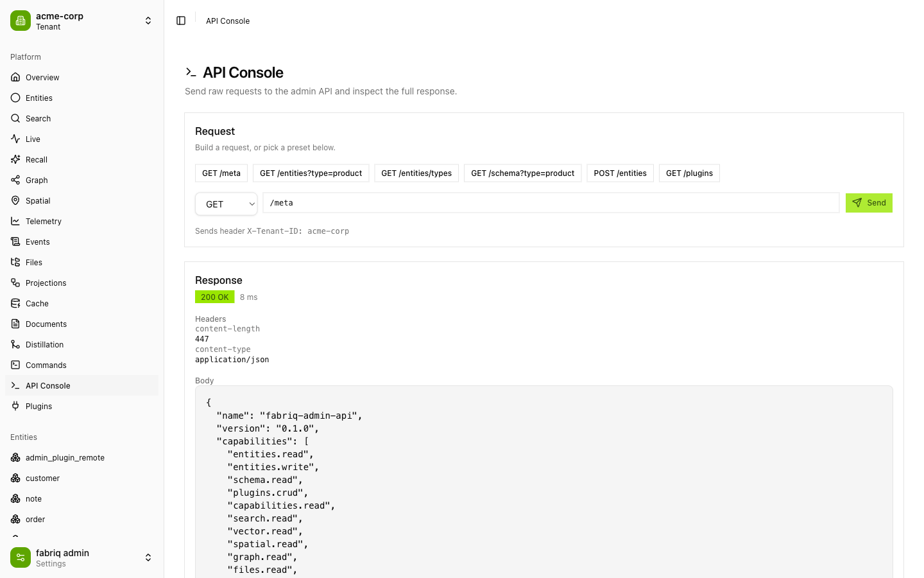Click the admin_plugin_remote entity icon
The width and height of the screenshot is (924, 578).
pos(15,457)
